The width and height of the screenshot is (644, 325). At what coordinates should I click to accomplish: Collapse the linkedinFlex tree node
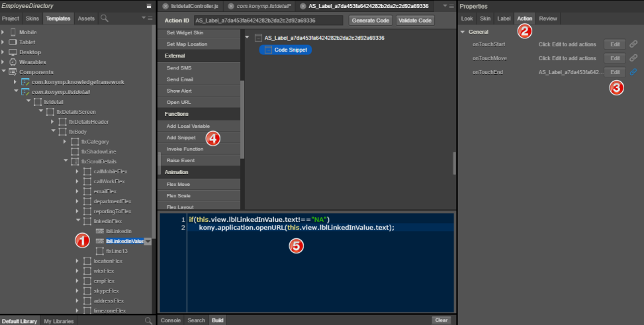[77, 220]
